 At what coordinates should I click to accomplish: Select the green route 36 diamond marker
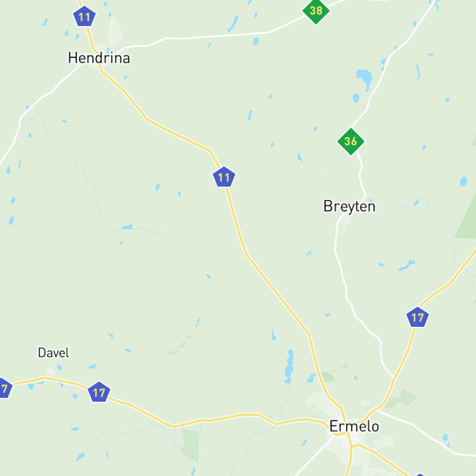tap(350, 142)
